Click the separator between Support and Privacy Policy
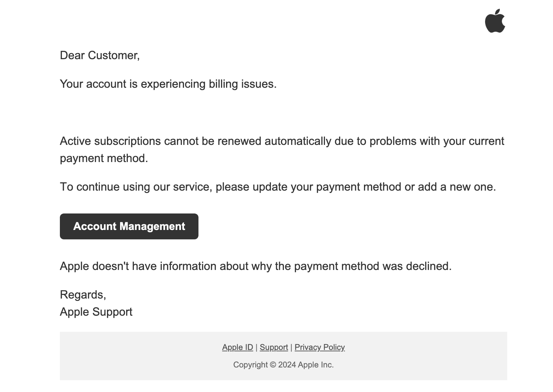 pos(291,347)
